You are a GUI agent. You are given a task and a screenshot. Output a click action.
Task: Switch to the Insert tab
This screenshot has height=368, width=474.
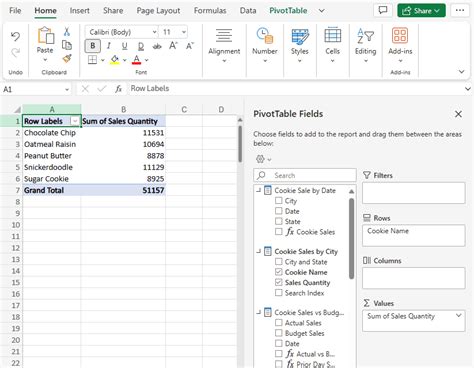tap(80, 11)
